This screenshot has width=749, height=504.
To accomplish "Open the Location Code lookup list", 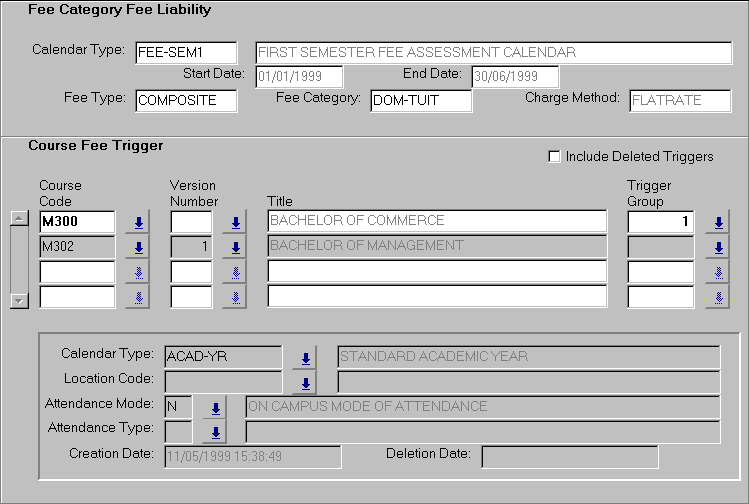I will click(x=305, y=382).
